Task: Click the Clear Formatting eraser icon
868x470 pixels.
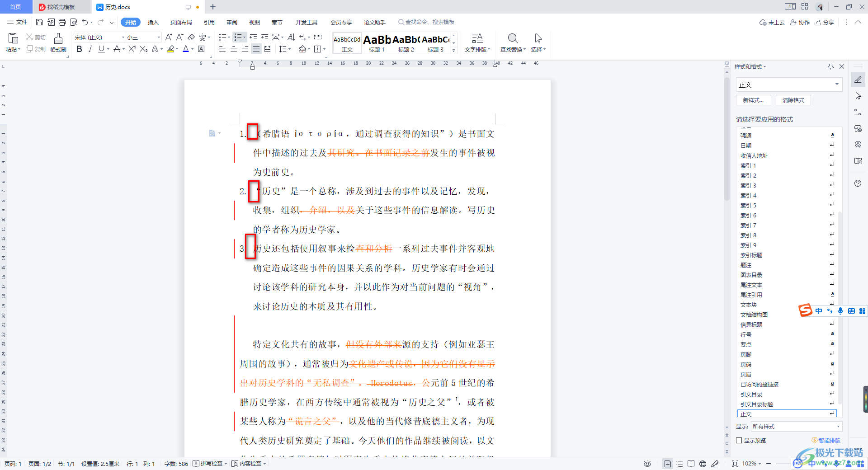Action: [x=191, y=37]
